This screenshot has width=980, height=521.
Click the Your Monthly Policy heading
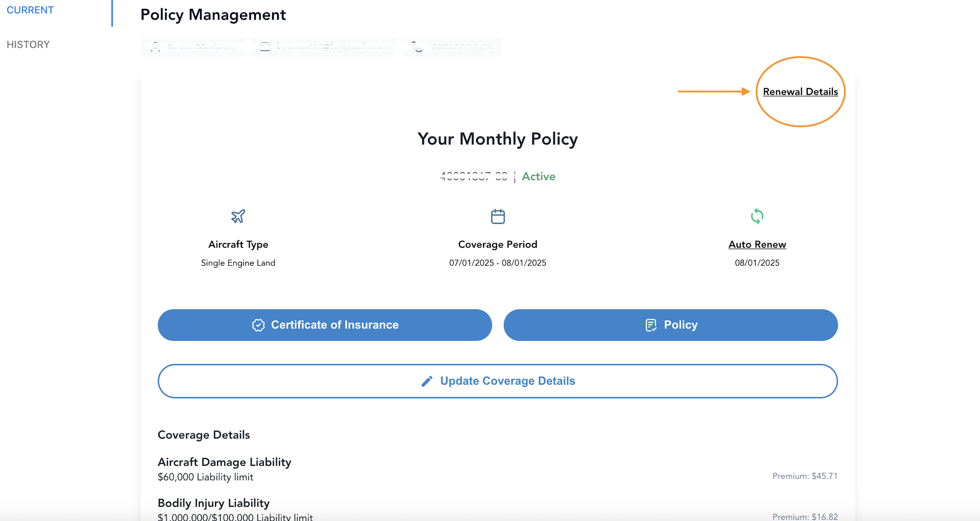point(497,139)
